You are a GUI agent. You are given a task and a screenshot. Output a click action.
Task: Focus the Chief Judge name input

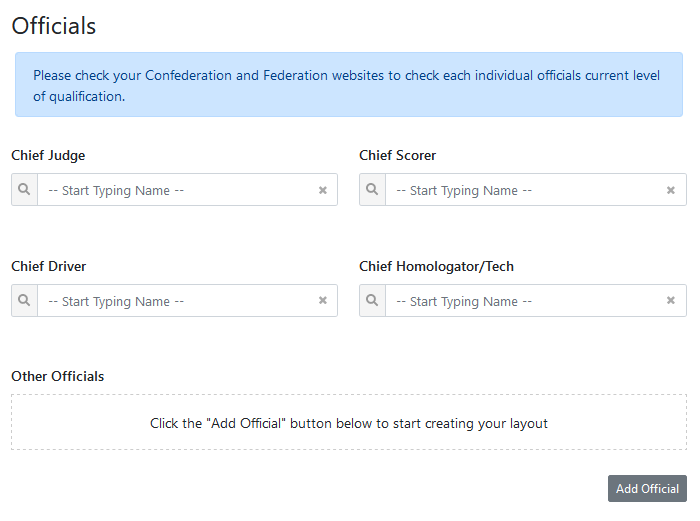pos(175,190)
